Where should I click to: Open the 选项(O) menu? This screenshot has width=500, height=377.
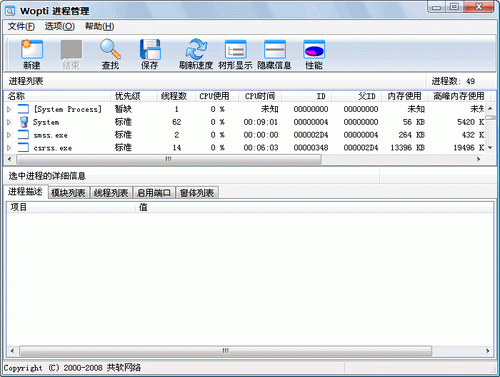(x=60, y=26)
